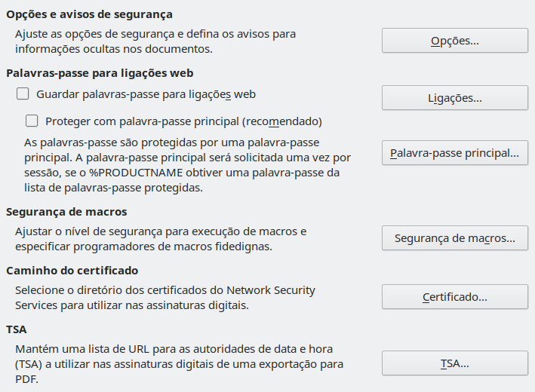Viewport: 535px width, 392px height.
Task: Click the 'Opções e avisos de segurança' heading
Action: point(89,14)
